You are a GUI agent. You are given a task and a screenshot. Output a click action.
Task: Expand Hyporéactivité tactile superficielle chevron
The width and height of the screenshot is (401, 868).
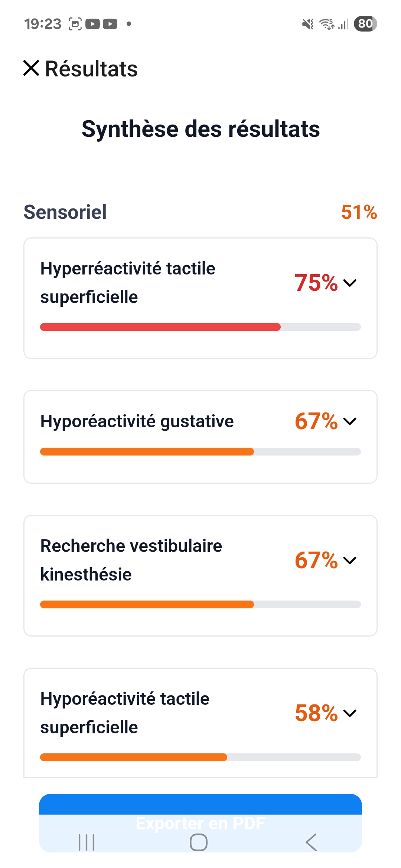[350, 713]
